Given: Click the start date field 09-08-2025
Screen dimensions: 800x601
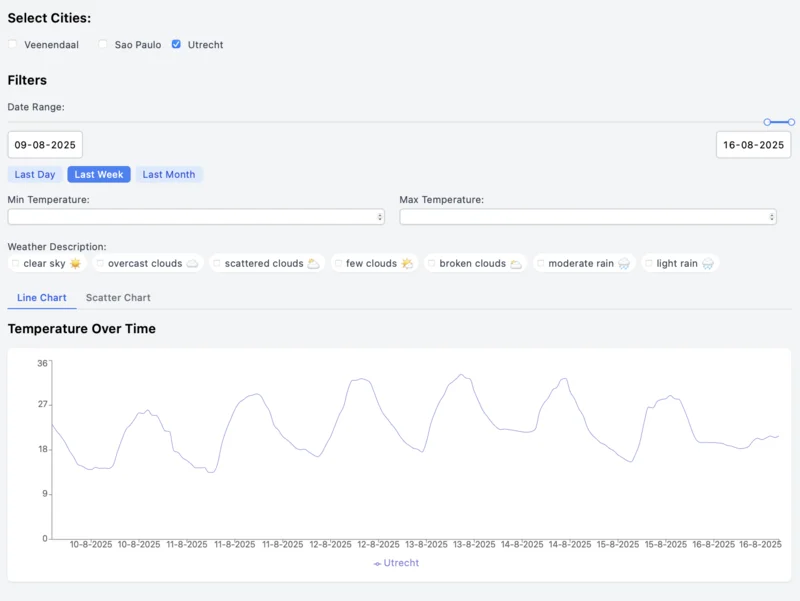Looking at the screenshot, I should tap(45, 145).
